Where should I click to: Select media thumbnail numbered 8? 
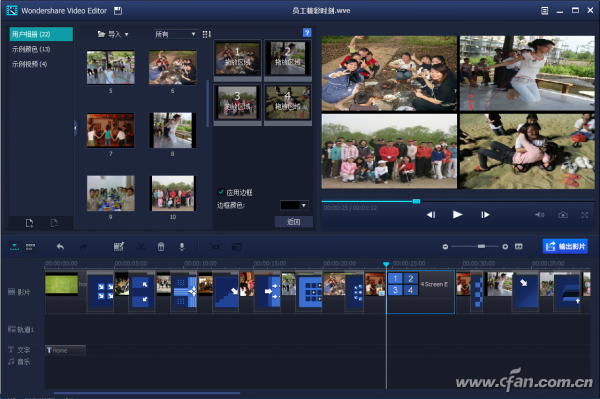coord(173,130)
